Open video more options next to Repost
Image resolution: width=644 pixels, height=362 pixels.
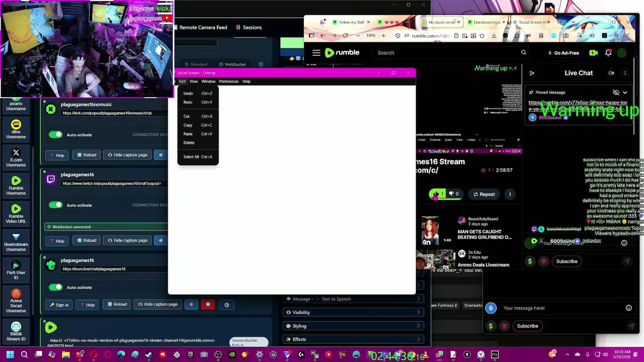coord(510,194)
